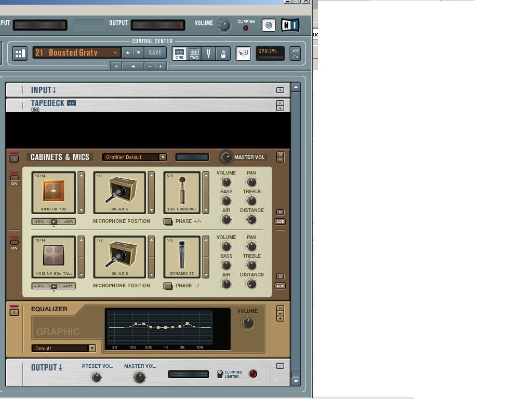Toggle the Clipping Limiter switch
Screen dimensions: 532x399
(x=220, y=374)
